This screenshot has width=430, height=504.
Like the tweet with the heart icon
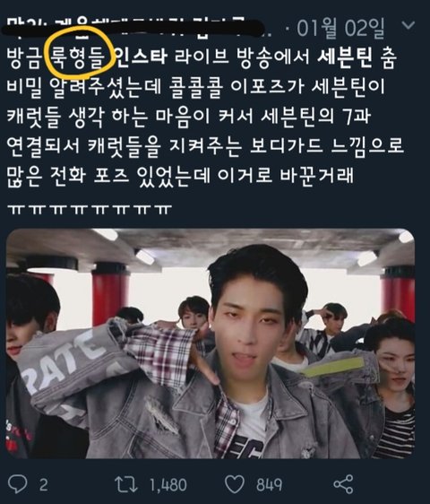235,484
